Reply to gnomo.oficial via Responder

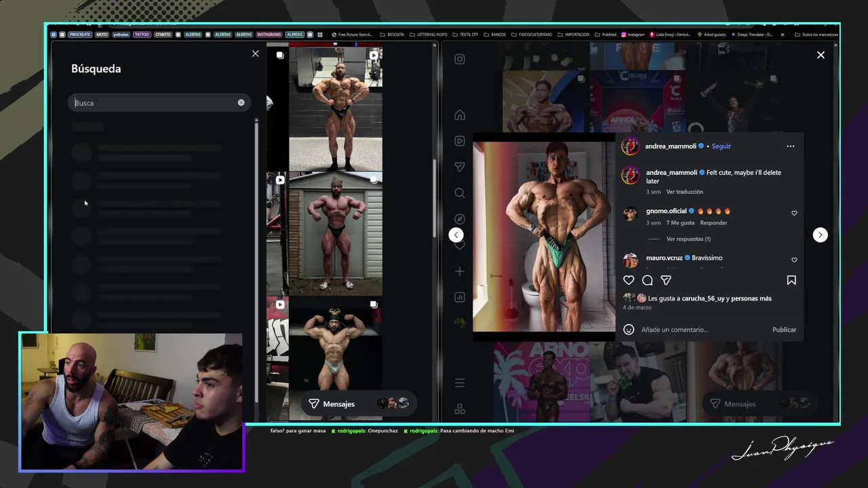713,222
